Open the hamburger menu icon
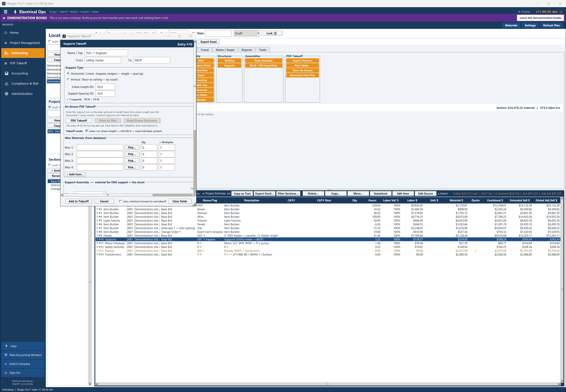Screen dimensions: 566x392 (5, 12)
